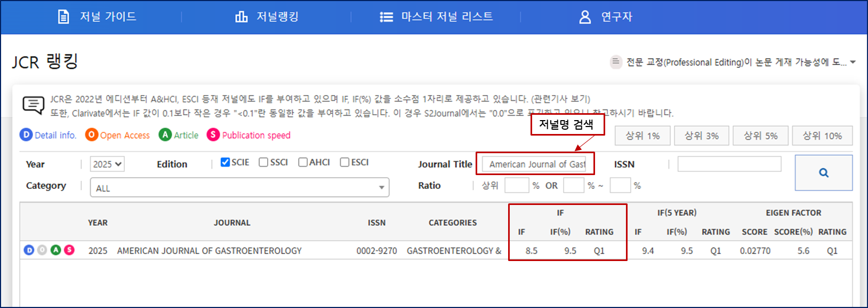Click the JOURNAL column header
Viewport: 868px width, 308px height.
(232, 223)
